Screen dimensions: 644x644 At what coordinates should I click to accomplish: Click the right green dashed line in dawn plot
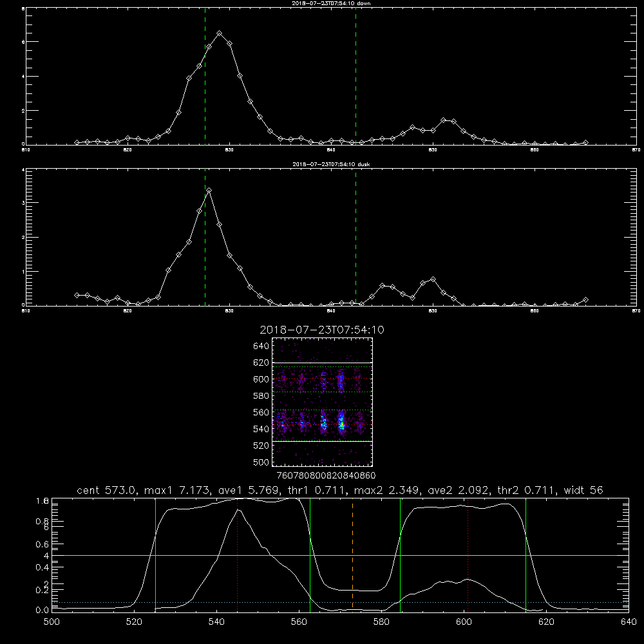coord(355,77)
